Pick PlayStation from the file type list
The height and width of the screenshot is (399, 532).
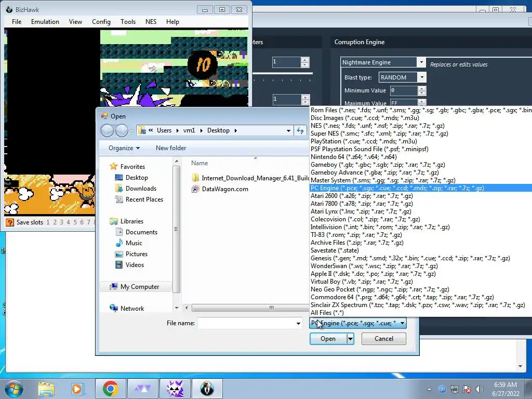pos(421,141)
